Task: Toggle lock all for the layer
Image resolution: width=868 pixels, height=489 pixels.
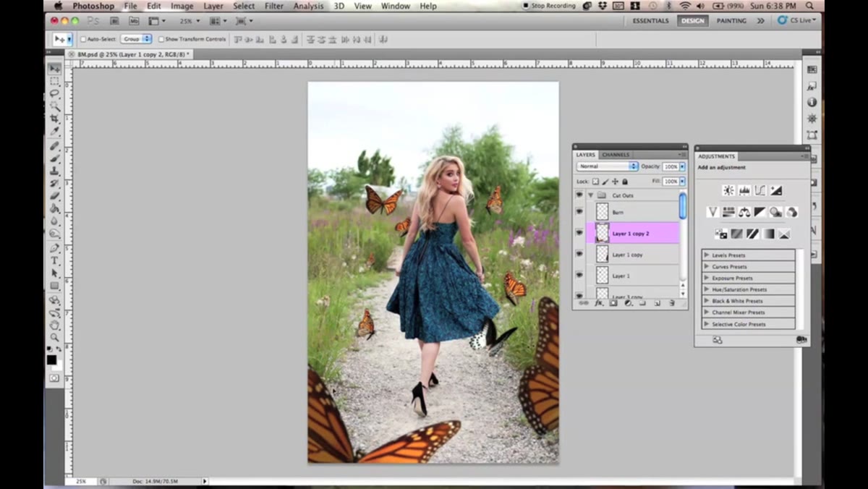Action: (625, 182)
